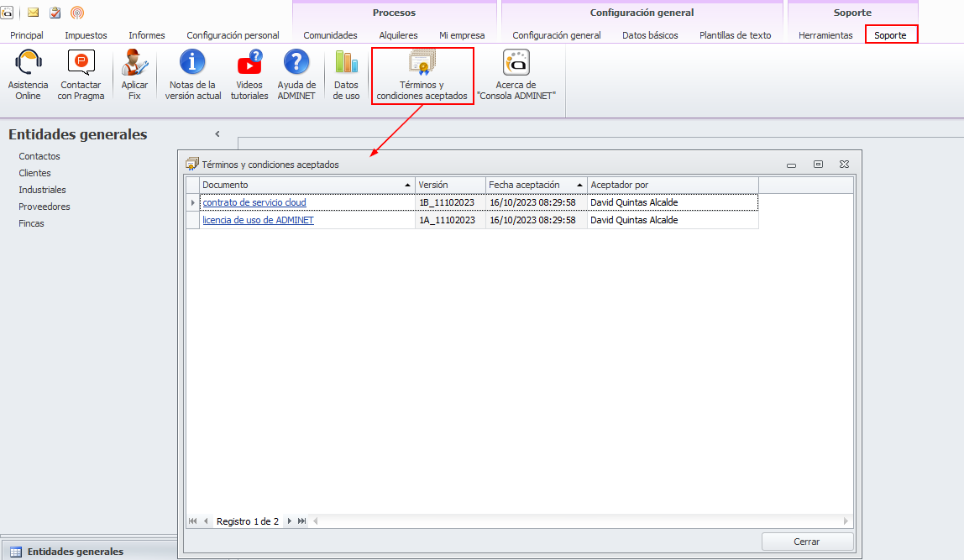Maximize the Términos y condiciones dialog
Screen dimensions: 964x560
pyautogui.click(x=818, y=164)
